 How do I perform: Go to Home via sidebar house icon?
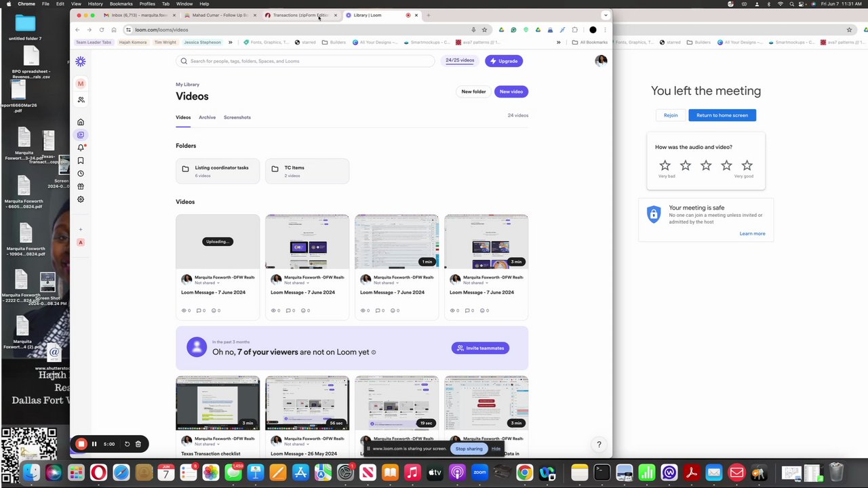(81, 122)
